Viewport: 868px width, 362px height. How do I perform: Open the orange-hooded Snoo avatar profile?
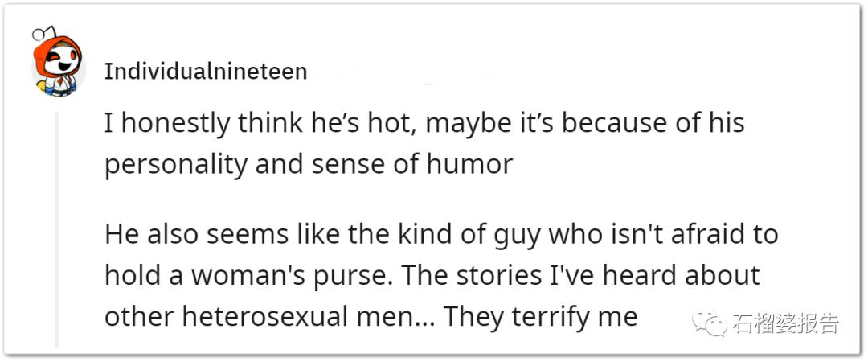(58, 67)
